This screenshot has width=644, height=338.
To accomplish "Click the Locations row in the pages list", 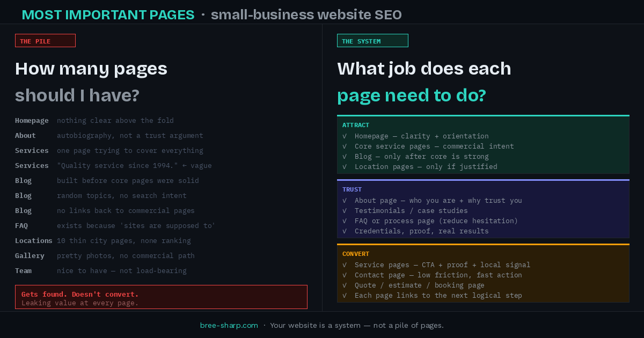I will pos(102,240).
